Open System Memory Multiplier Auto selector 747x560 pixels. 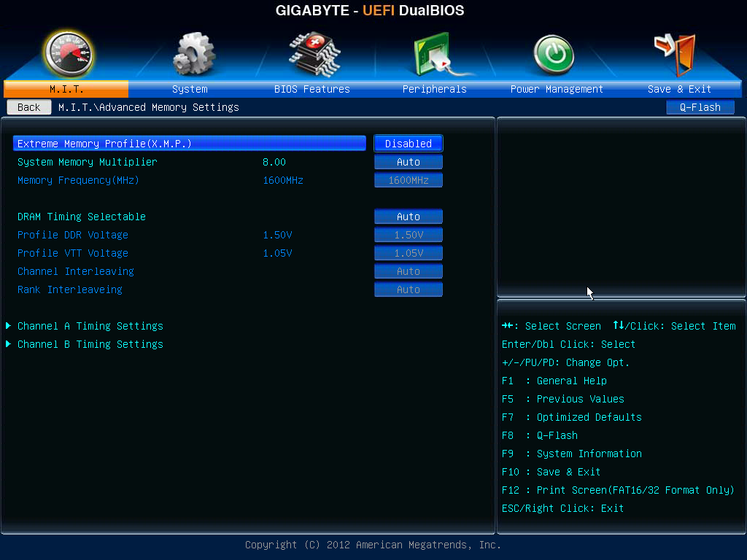click(409, 162)
